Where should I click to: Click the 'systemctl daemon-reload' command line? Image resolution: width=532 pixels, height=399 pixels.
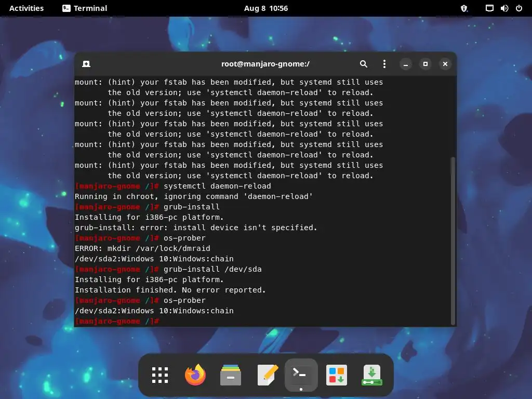click(x=172, y=186)
